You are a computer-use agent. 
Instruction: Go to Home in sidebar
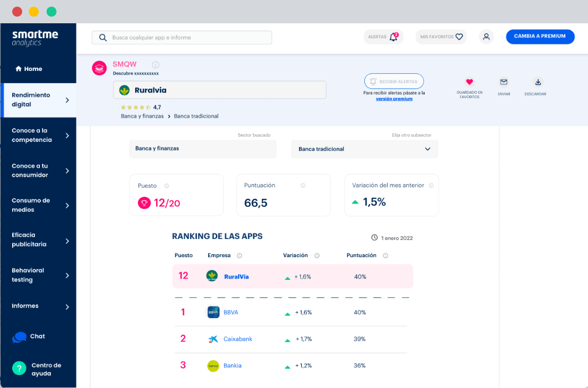pyautogui.click(x=29, y=69)
